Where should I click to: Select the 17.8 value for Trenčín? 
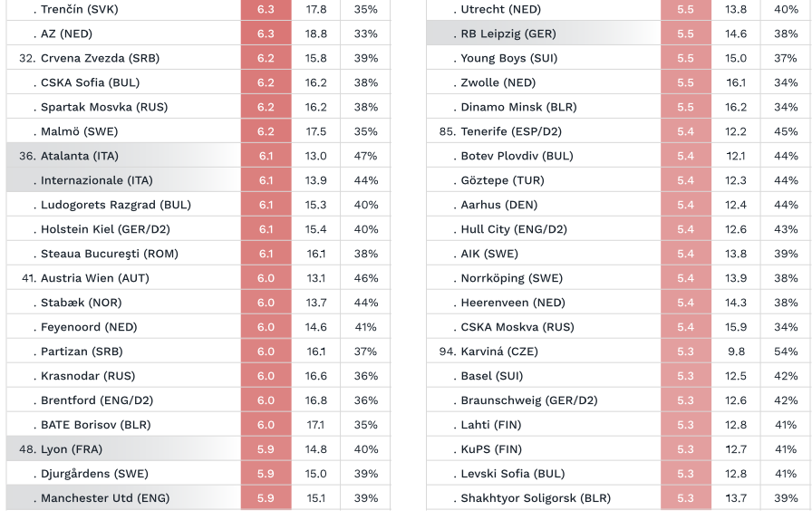tap(316, 9)
